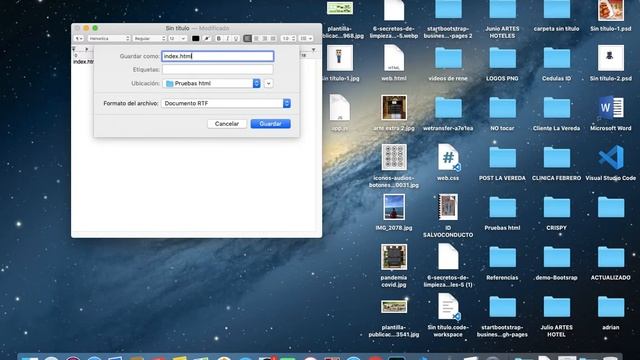Click the Cancelar button
Viewport: 640px width, 360px height.
[227, 124]
